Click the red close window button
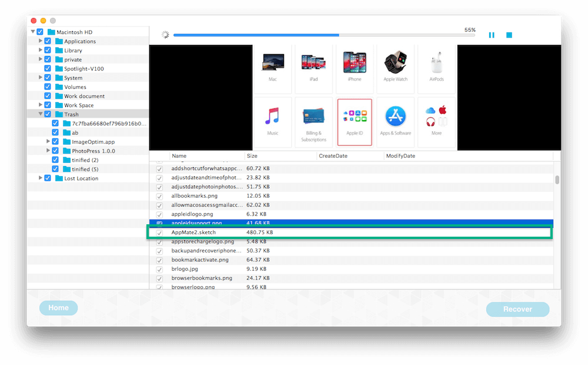 pos(34,21)
